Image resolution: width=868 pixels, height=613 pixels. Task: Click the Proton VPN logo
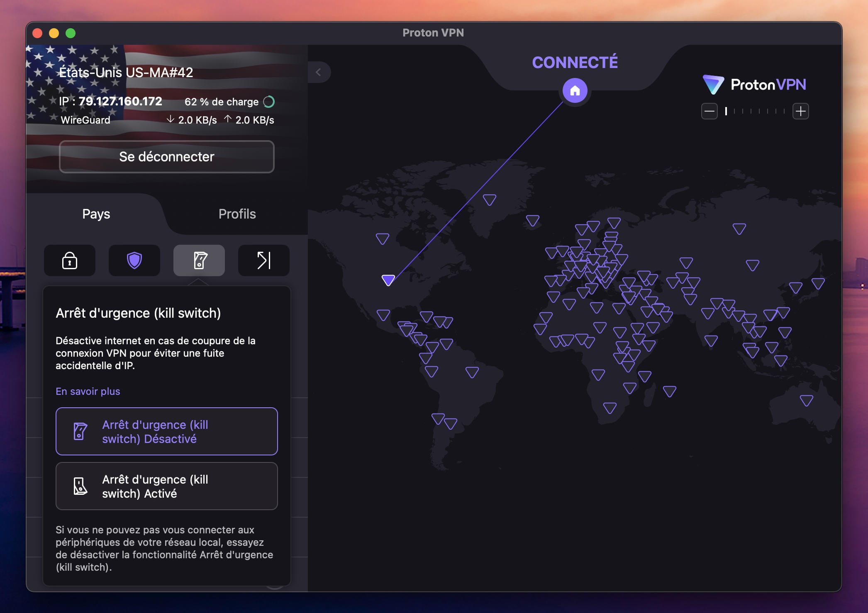[754, 85]
